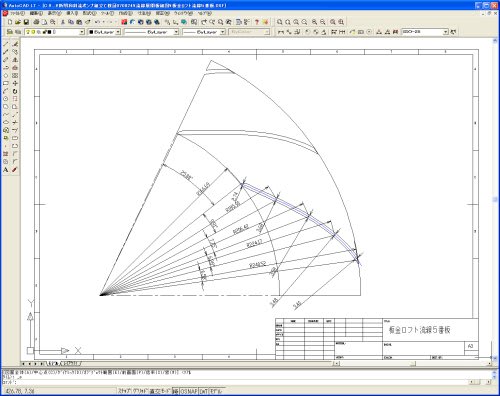This screenshot has width=500, height=396.
Task: Switch to the Model layout tab
Action: click(54, 363)
